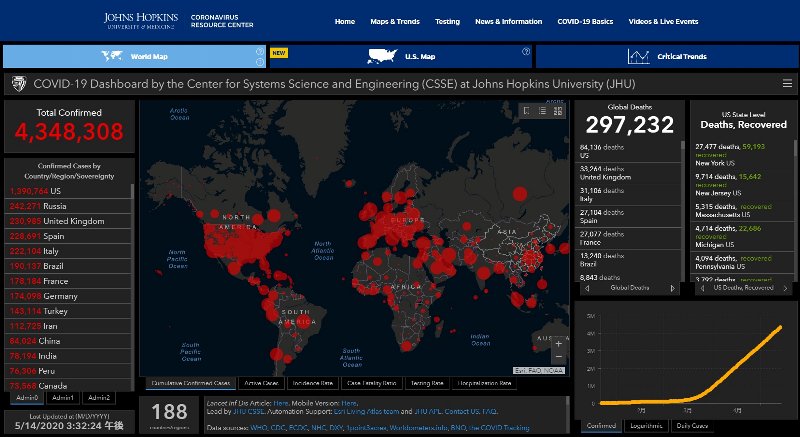
Task: Open the WHO data source link
Action: 258,428
